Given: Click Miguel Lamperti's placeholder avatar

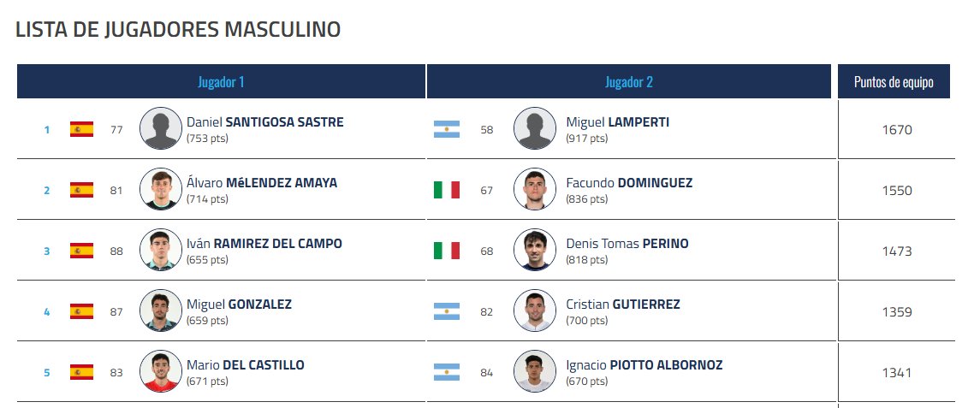Looking at the screenshot, I should tap(535, 129).
